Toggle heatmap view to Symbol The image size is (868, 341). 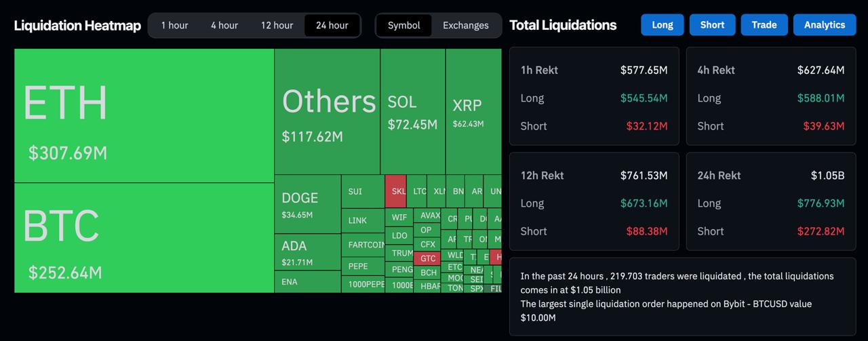coord(404,25)
